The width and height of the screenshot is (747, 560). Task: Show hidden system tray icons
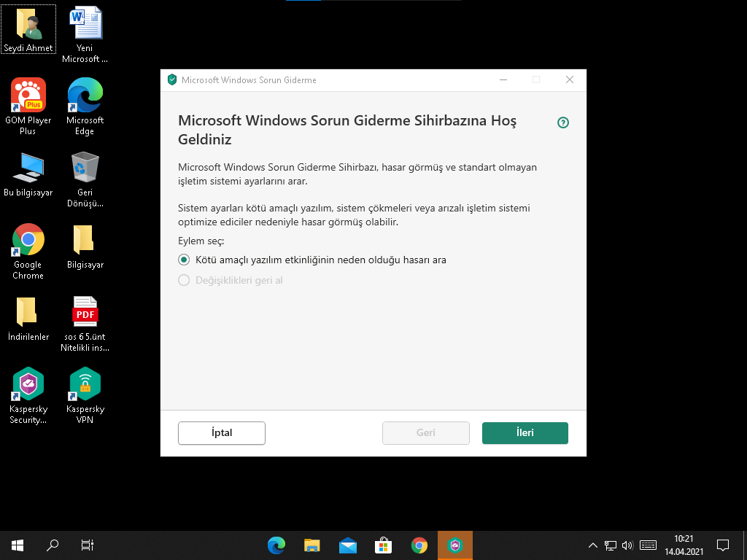tap(592, 545)
